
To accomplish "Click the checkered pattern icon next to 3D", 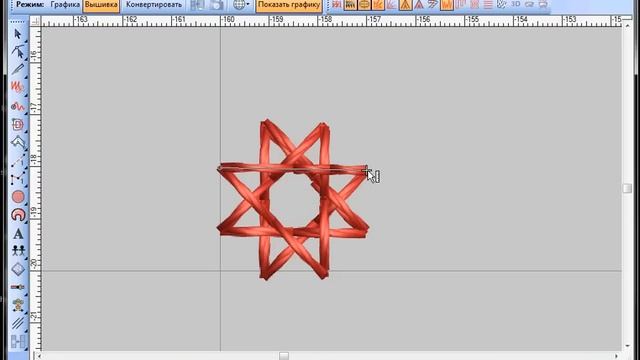I will (x=502, y=4).
